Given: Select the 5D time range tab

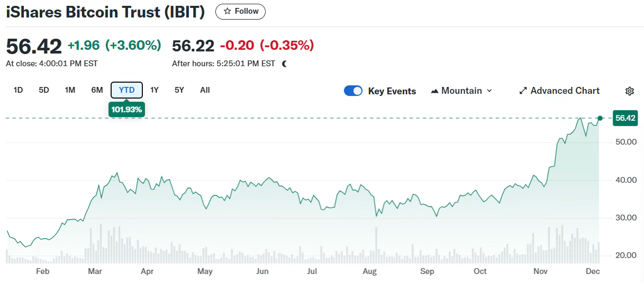Looking at the screenshot, I should point(44,90).
